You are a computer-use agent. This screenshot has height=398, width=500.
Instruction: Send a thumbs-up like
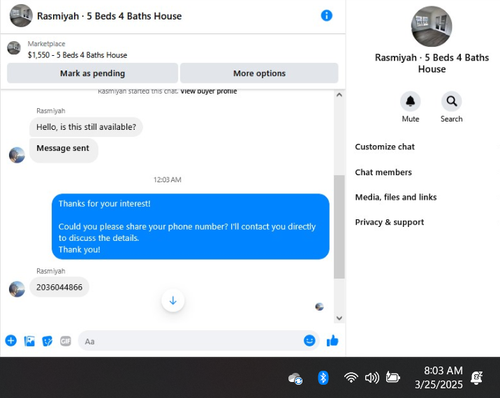pos(332,341)
